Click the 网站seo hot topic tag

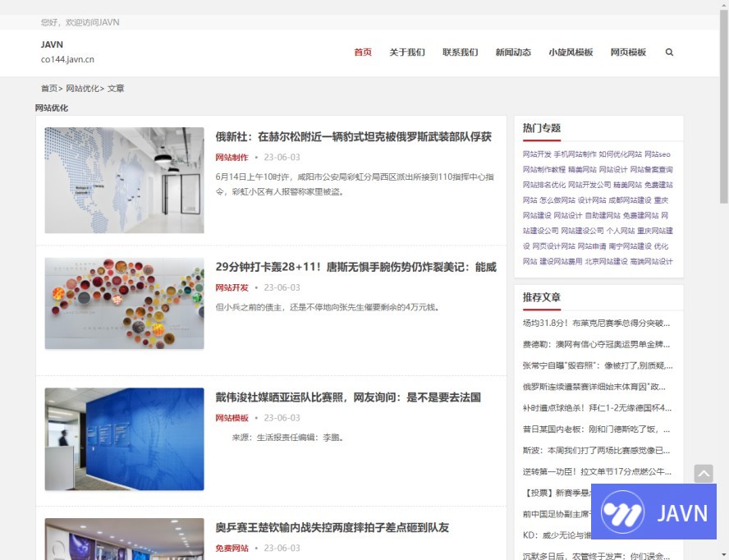point(658,154)
